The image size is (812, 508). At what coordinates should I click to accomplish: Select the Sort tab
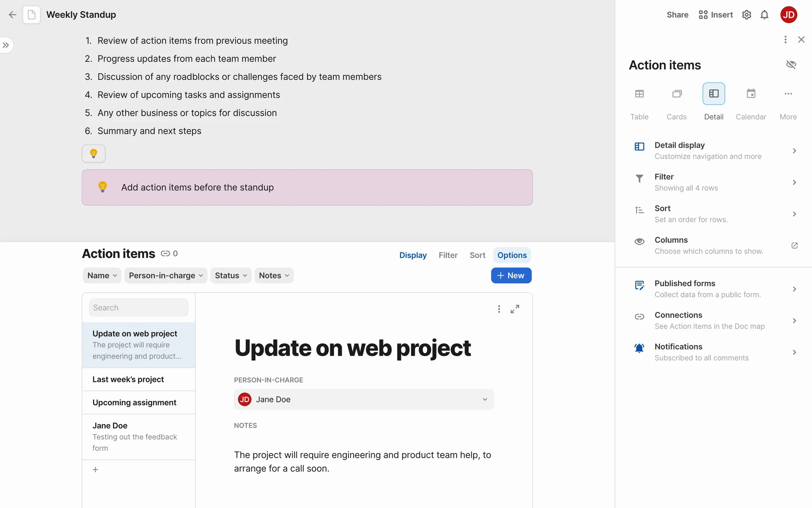477,255
